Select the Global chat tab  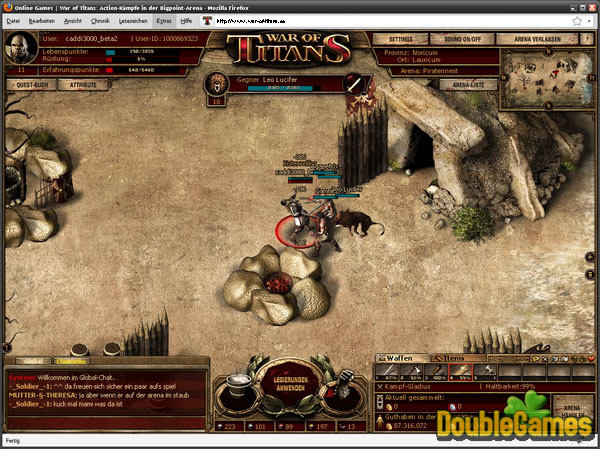[33, 361]
